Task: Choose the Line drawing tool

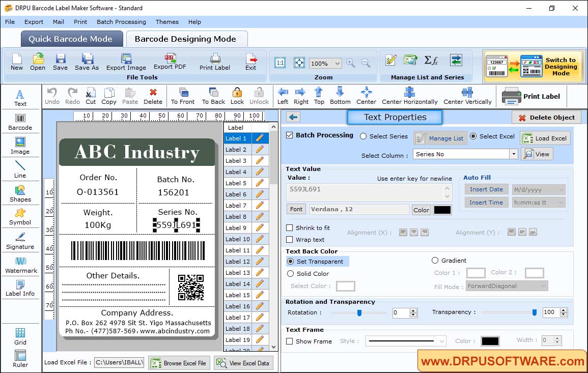Action: click(20, 169)
